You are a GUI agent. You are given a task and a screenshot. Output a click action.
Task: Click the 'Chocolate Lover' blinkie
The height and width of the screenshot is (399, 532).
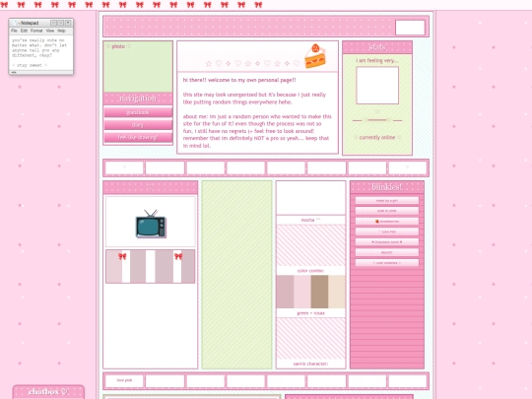tap(387, 242)
